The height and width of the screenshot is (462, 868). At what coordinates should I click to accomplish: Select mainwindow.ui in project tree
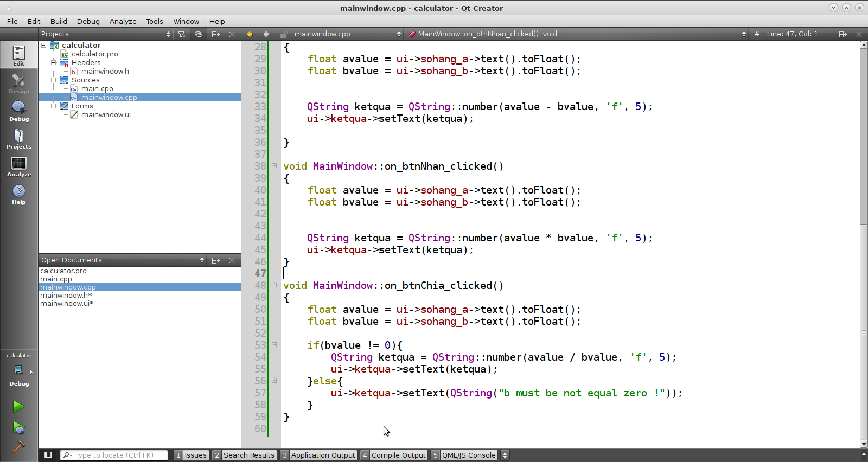pyautogui.click(x=105, y=114)
